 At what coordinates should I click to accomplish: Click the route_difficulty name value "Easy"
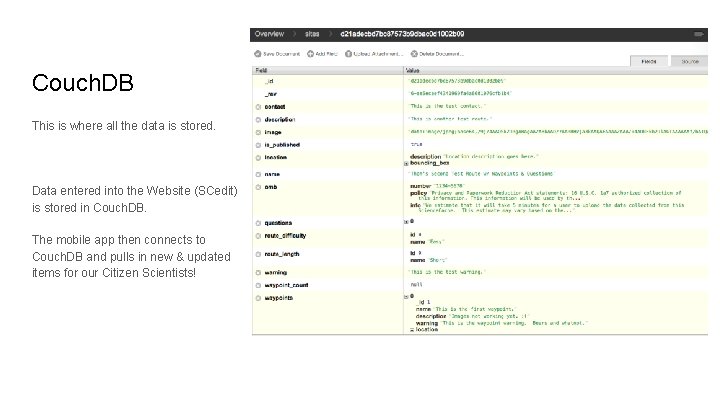pos(436,242)
